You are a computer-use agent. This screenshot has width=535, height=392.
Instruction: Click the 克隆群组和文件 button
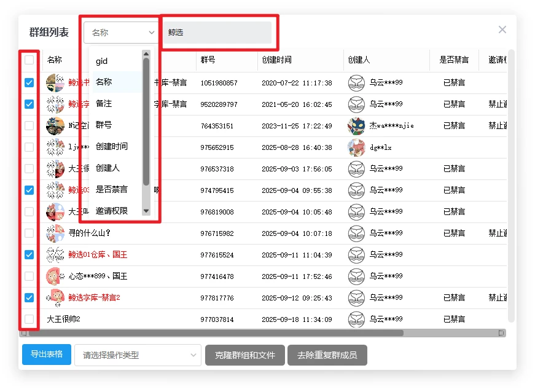[245, 355]
